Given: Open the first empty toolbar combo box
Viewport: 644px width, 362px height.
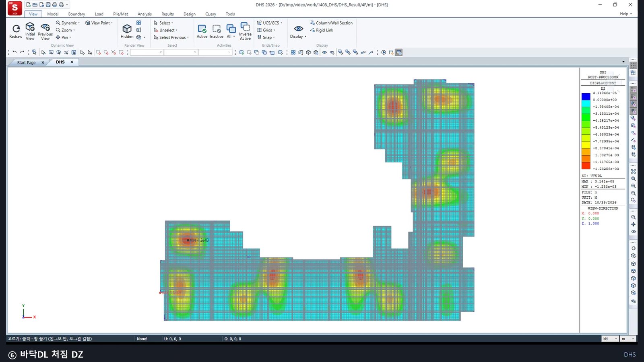Looking at the screenshot, I should pos(147,52).
